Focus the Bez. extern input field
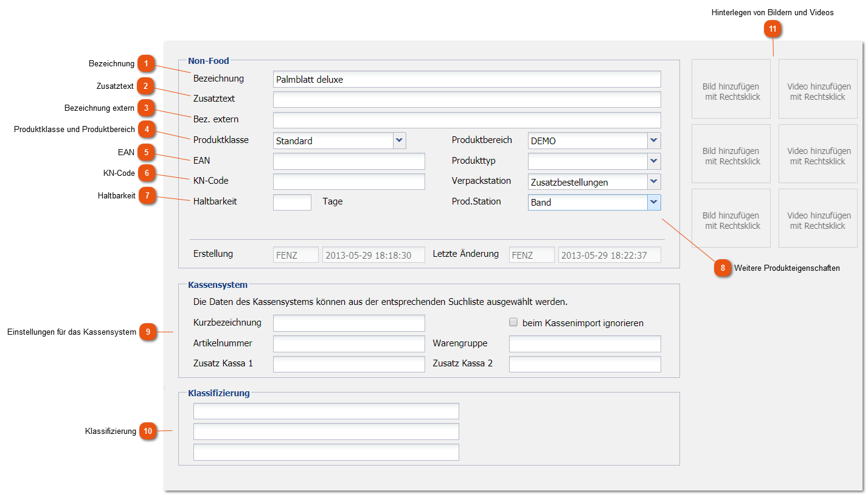868x496 pixels. tap(467, 120)
